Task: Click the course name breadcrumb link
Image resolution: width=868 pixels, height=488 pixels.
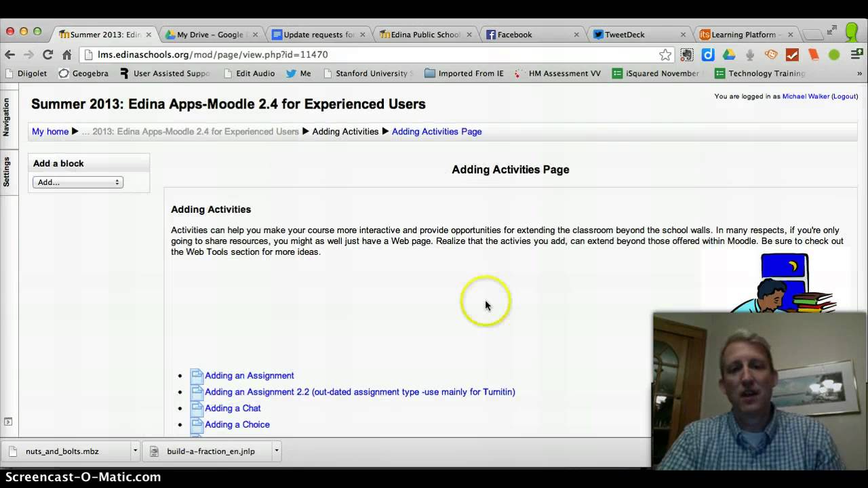Action: coord(191,131)
